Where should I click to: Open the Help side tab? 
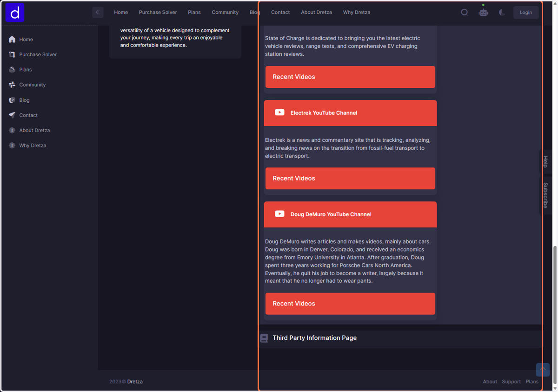point(545,162)
